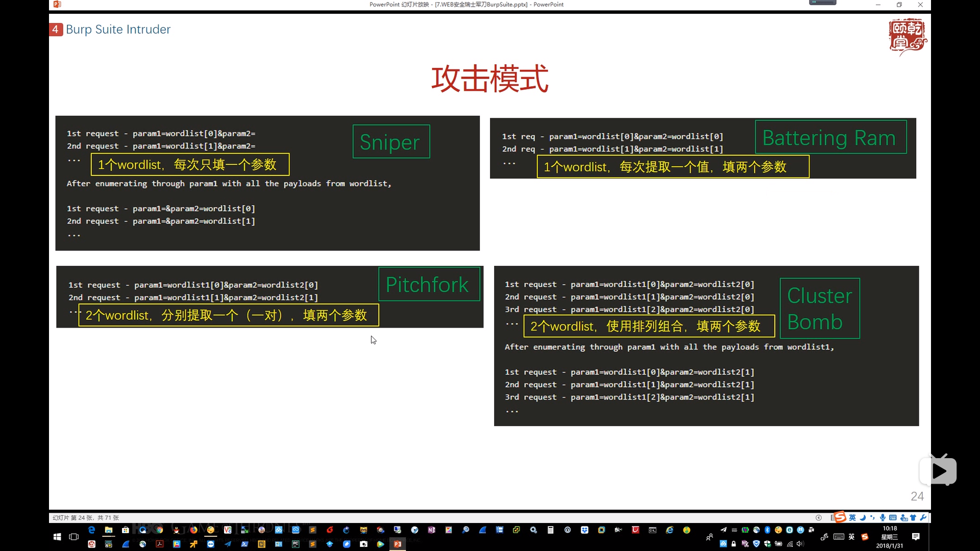Viewport: 980px width, 551px height.
Task: Click the video play overlay button
Action: tap(938, 470)
